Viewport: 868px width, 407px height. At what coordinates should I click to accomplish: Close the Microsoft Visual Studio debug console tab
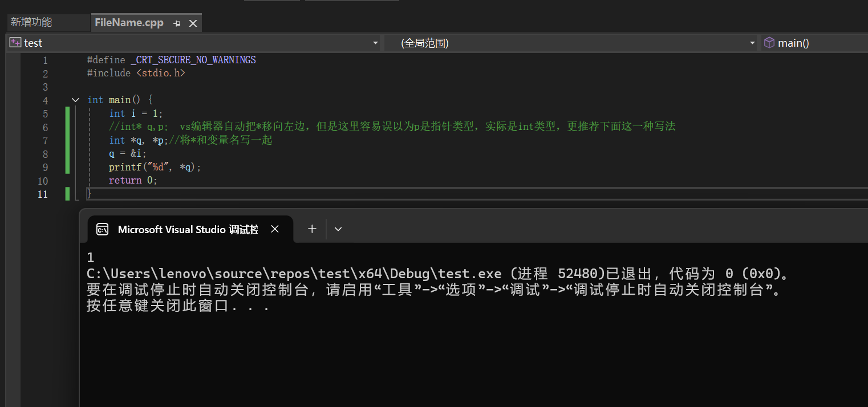(275, 229)
